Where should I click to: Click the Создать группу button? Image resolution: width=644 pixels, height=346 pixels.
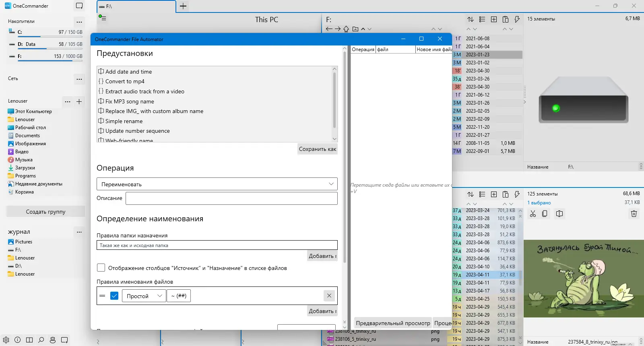point(45,212)
